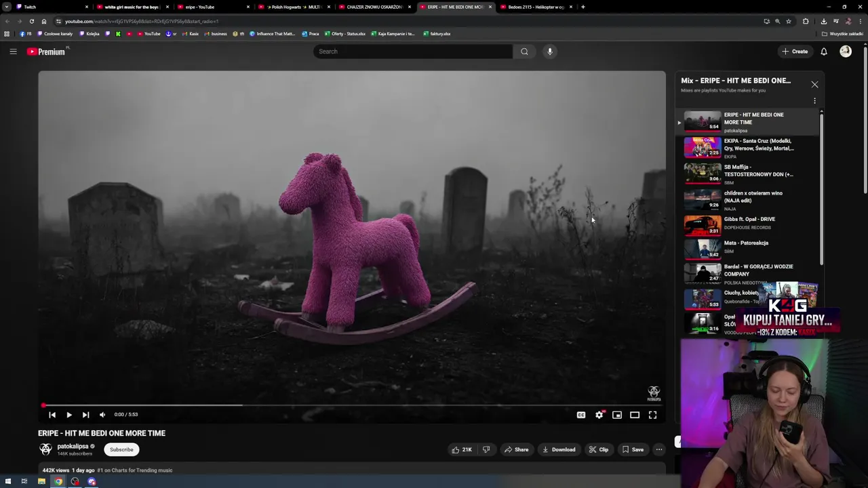The width and height of the screenshot is (868, 488).
Task: Play Bardal - W GORĄCEJ WODZIE COMPANY
Action: (746, 273)
